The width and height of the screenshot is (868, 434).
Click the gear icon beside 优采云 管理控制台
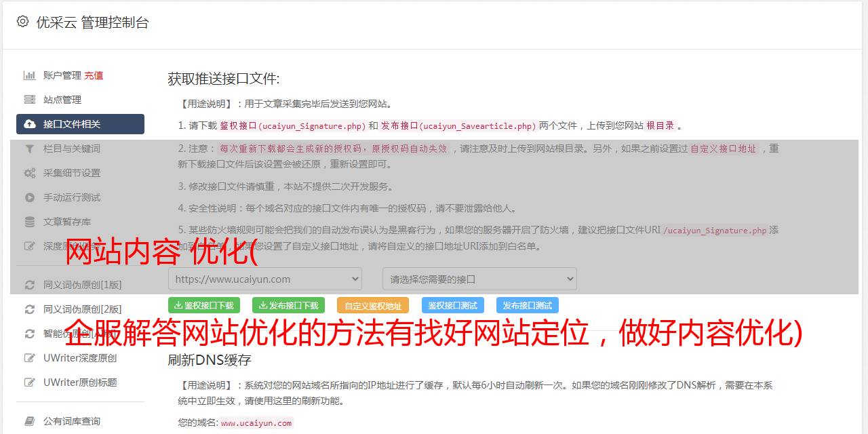point(23,22)
